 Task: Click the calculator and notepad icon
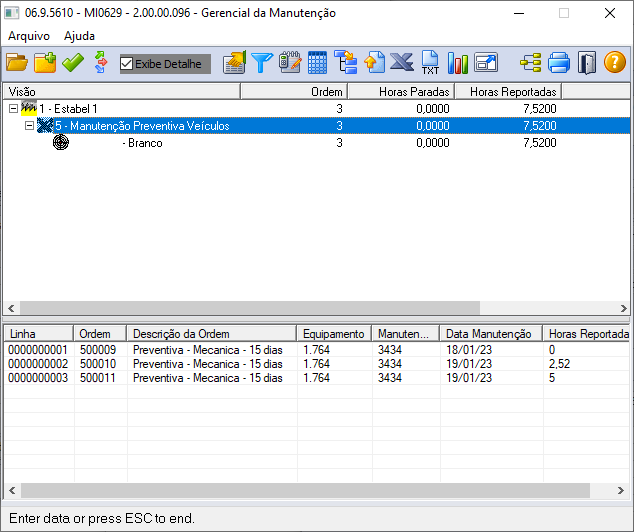290,63
